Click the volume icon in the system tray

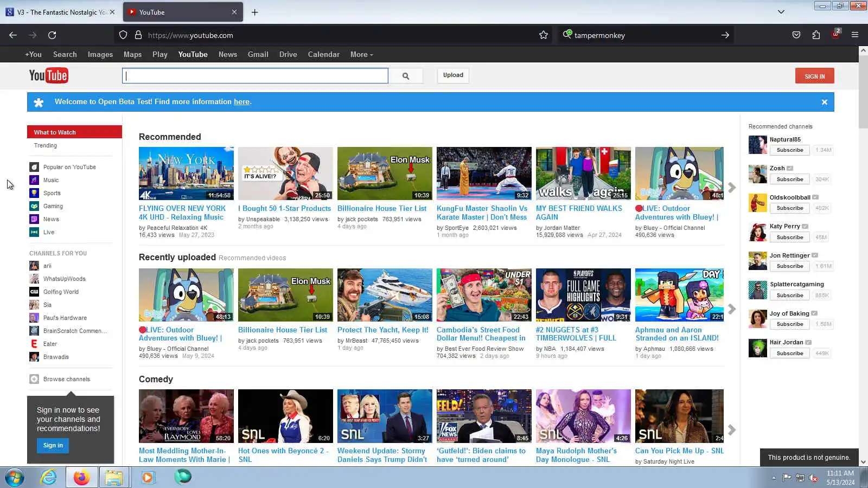click(813, 478)
